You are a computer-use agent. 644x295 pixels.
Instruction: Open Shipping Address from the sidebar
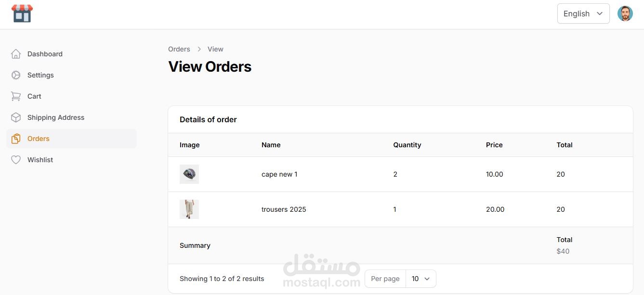click(x=56, y=117)
